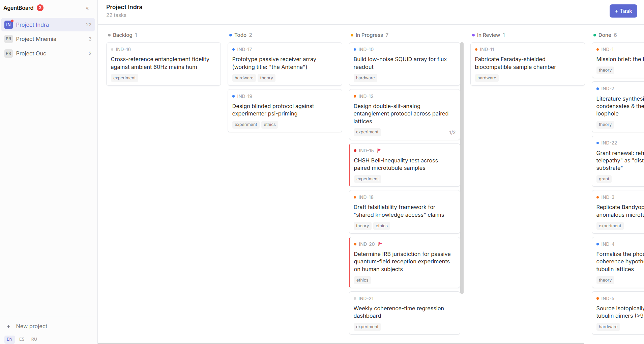
Task: Click the blue priority dot on IND-17
Action: (x=233, y=50)
